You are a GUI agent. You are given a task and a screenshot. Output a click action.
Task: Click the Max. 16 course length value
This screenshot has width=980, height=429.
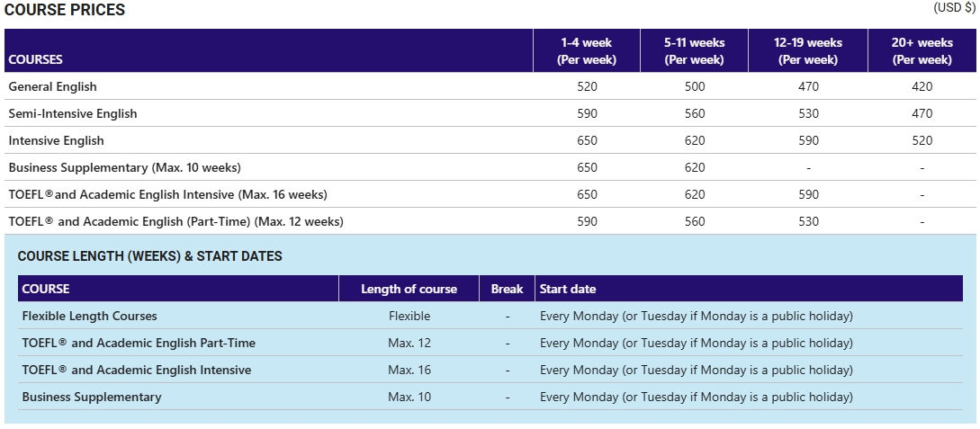[409, 371]
